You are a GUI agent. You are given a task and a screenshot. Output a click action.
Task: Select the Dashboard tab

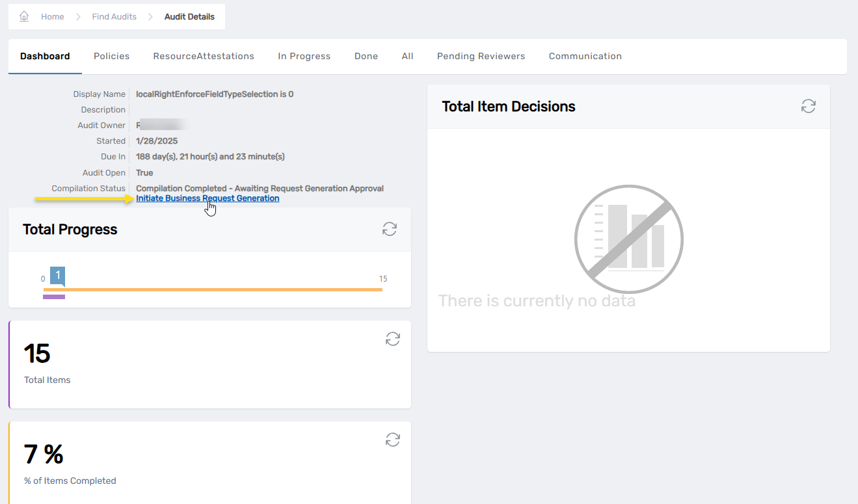pos(45,57)
